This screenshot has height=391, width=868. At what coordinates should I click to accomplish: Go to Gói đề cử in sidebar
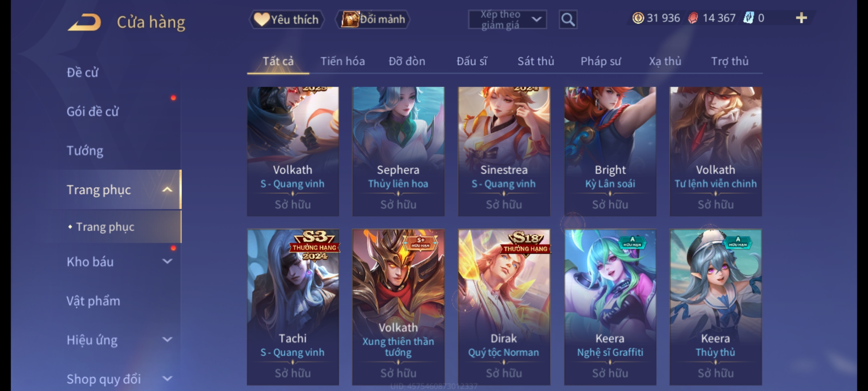(x=93, y=112)
